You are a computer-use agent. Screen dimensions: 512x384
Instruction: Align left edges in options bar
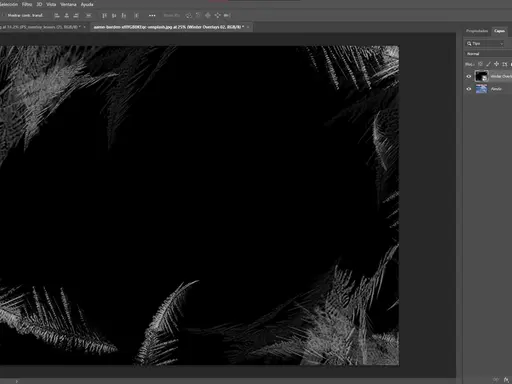(x=57, y=15)
